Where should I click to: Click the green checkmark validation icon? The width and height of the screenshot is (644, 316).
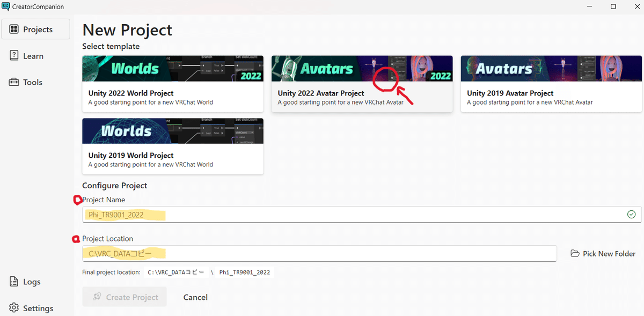tap(631, 215)
